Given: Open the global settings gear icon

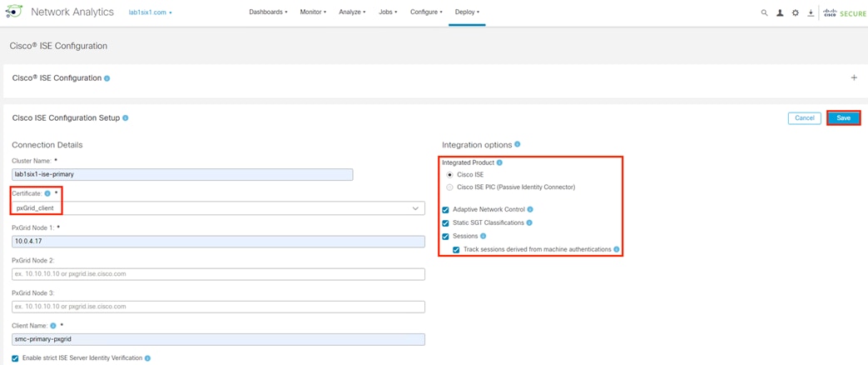Looking at the screenshot, I should (796, 12).
